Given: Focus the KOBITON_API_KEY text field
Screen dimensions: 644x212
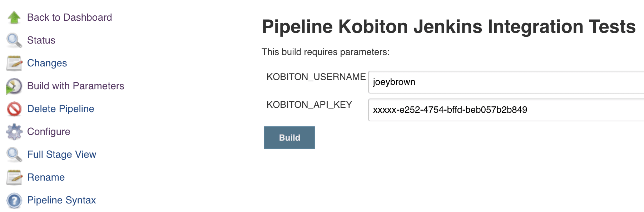Looking at the screenshot, I should pos(506,110).
